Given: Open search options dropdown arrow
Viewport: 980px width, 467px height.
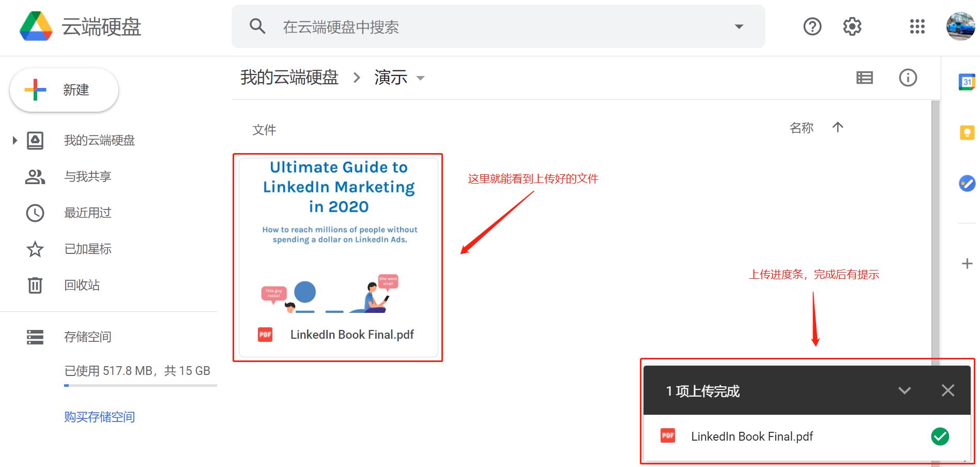Looking at the screenshot, I should click(739, 26).
